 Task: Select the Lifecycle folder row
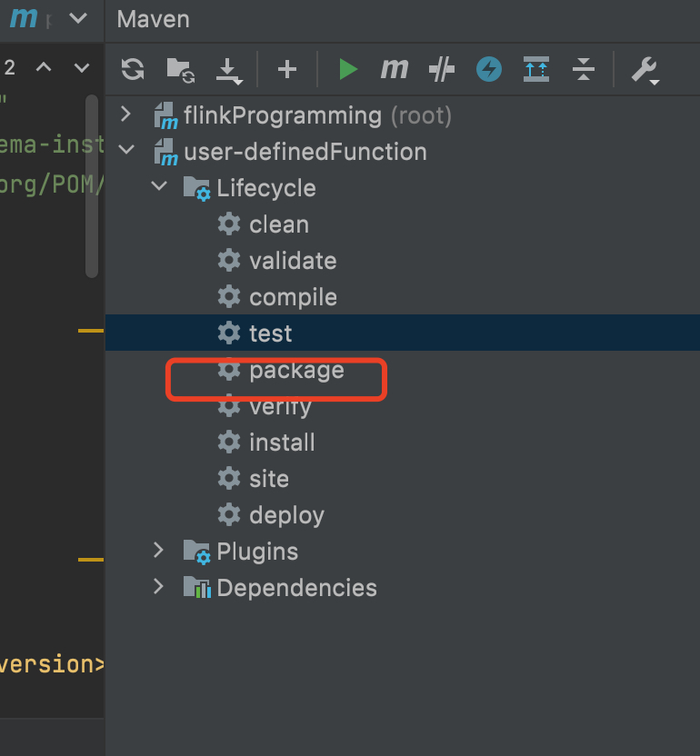(403, 187)
